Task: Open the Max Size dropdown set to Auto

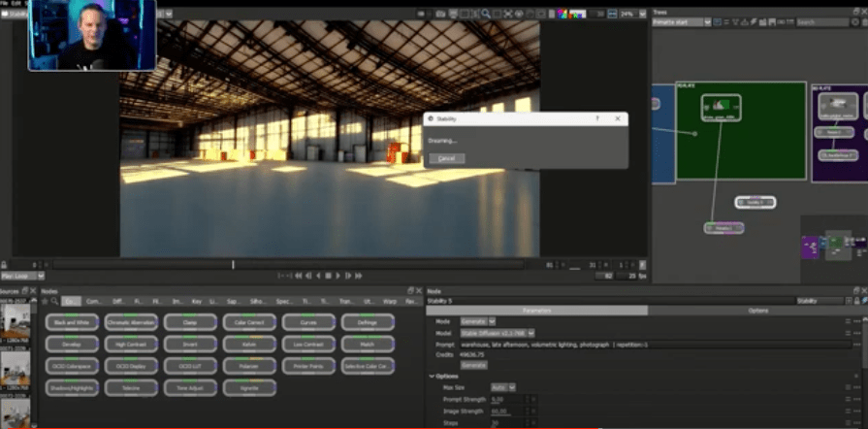Action: [x=504, y=387]
